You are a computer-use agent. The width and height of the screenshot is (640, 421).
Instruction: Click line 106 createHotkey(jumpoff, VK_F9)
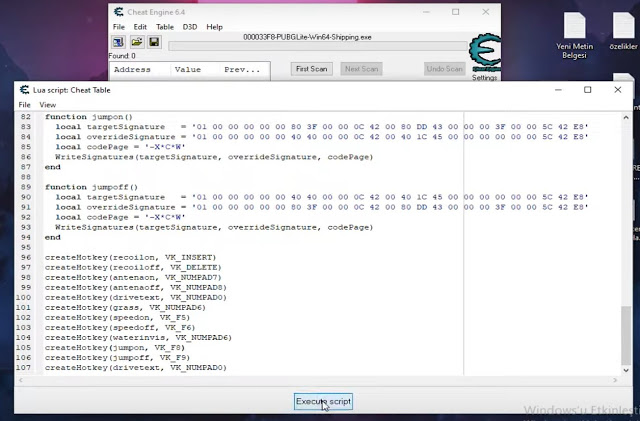click(118, 358)
